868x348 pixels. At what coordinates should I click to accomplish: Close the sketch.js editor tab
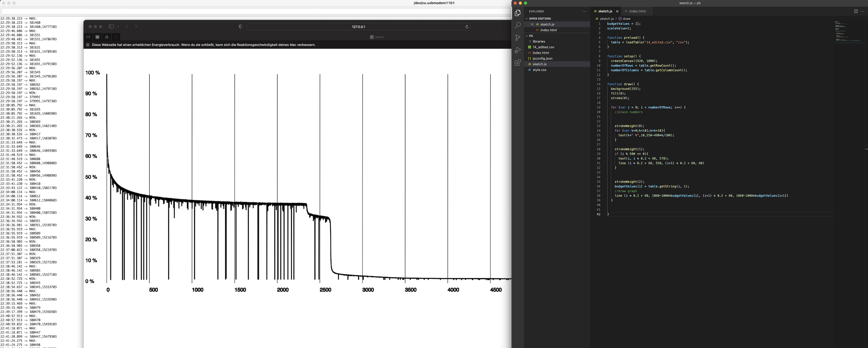[x=617, y=12]
